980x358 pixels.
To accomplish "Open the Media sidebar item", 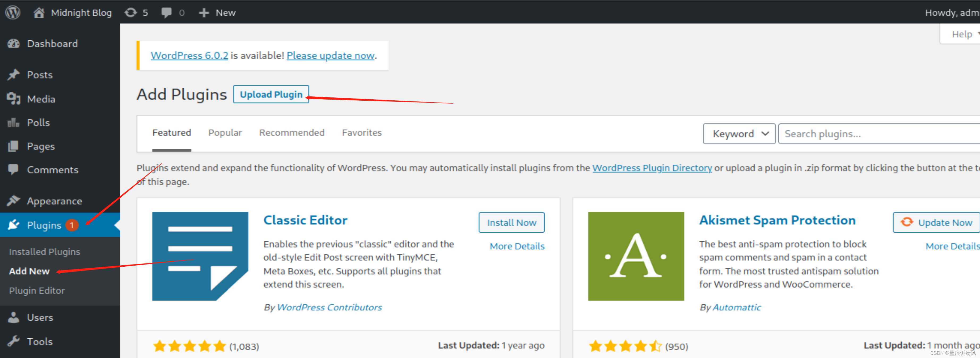I will tap(41, 99).
